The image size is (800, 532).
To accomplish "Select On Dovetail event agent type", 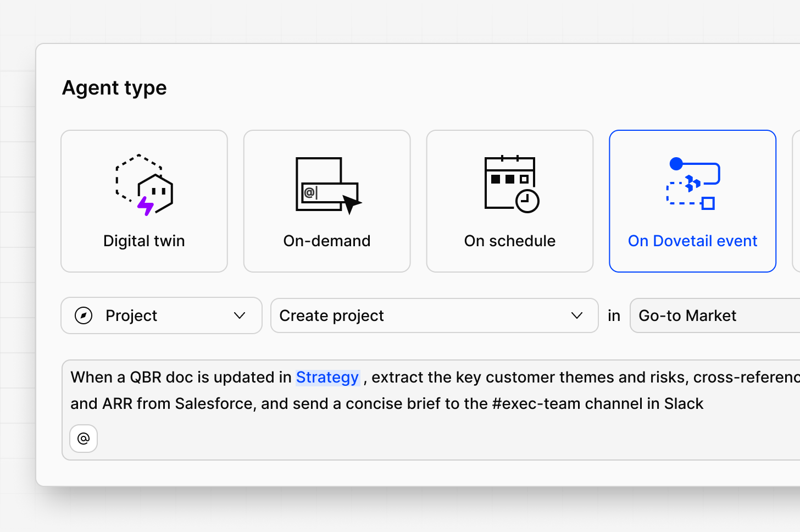I will point(693,201).
